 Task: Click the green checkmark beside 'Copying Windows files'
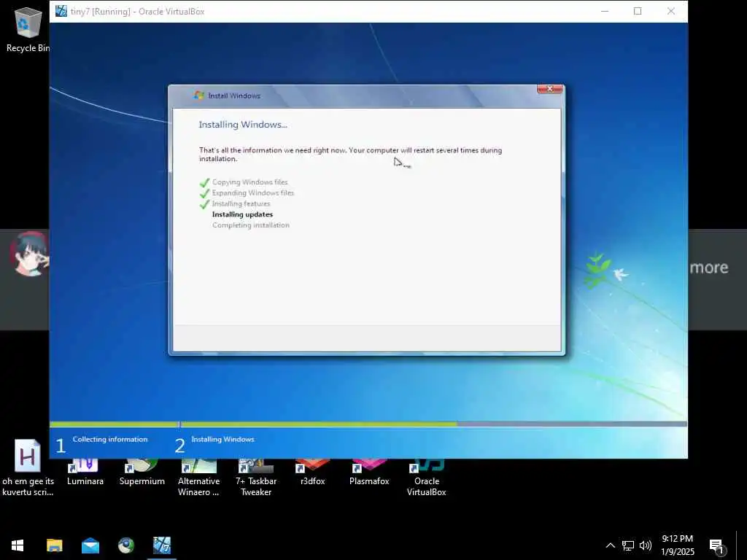pyautogui.click(x=204, y=182)
